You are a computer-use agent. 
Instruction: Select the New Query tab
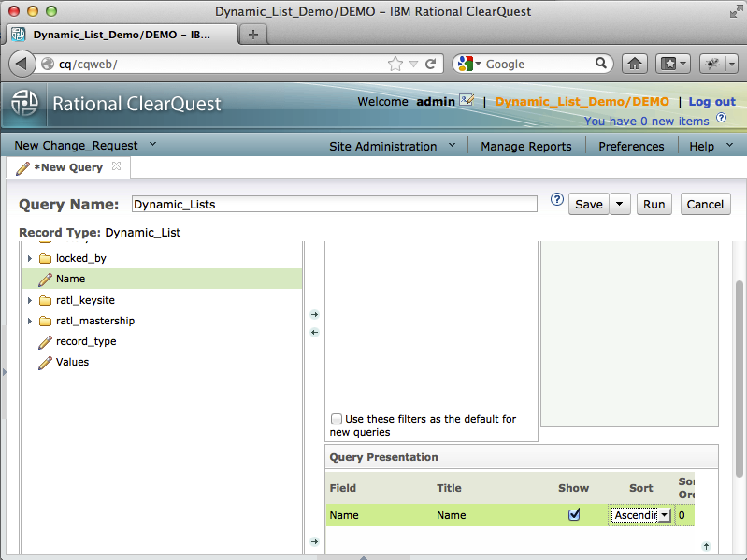(x=68, y=167)
